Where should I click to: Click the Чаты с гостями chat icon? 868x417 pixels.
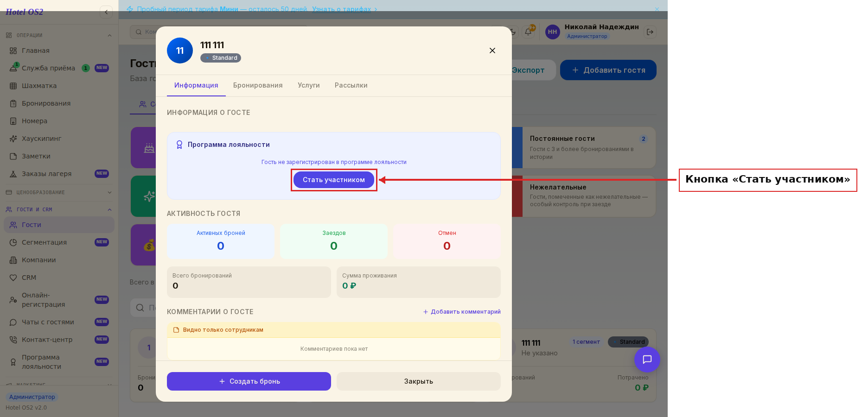[x=13, y=322]
